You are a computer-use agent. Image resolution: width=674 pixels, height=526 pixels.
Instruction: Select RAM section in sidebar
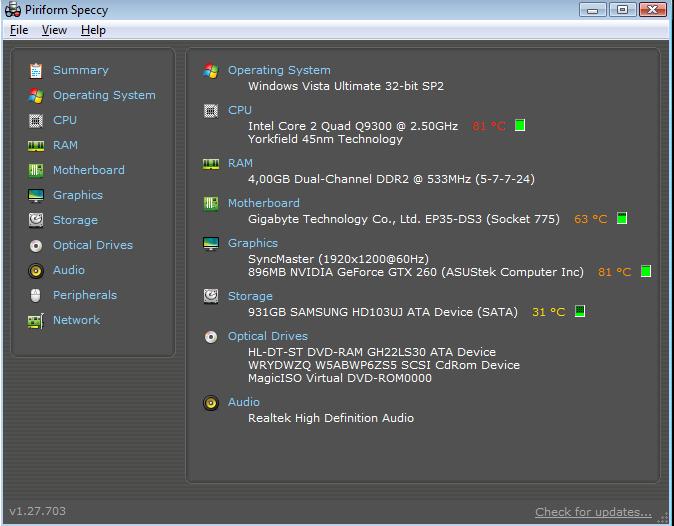tap(65, 145)
